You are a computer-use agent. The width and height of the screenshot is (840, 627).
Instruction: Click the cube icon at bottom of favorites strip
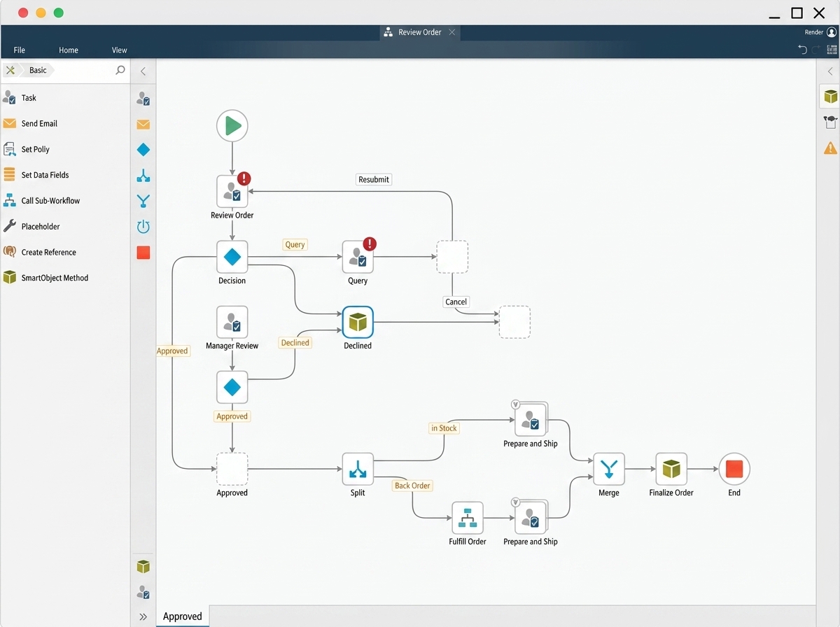click(x=143, y=566)
